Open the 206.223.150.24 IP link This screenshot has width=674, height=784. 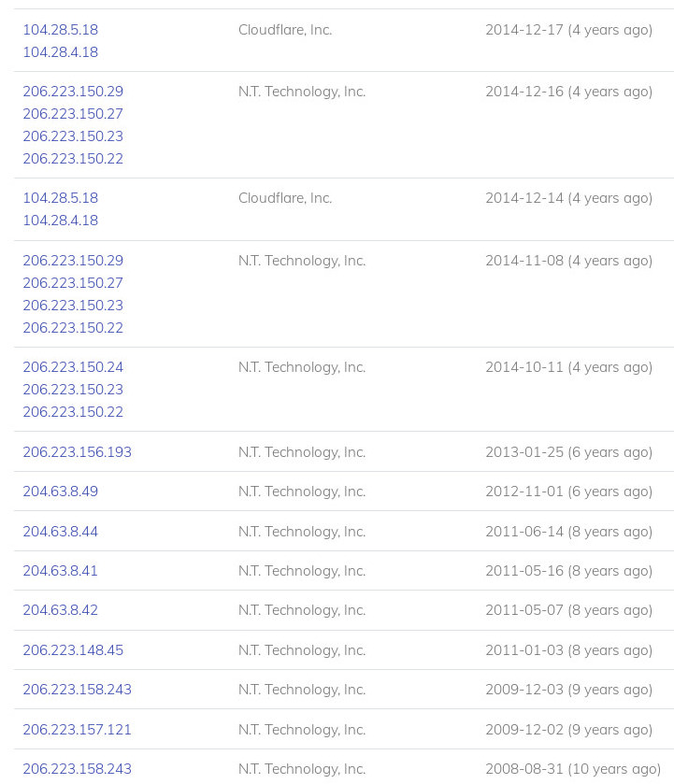pyautogui.click(x=73, y=367)
